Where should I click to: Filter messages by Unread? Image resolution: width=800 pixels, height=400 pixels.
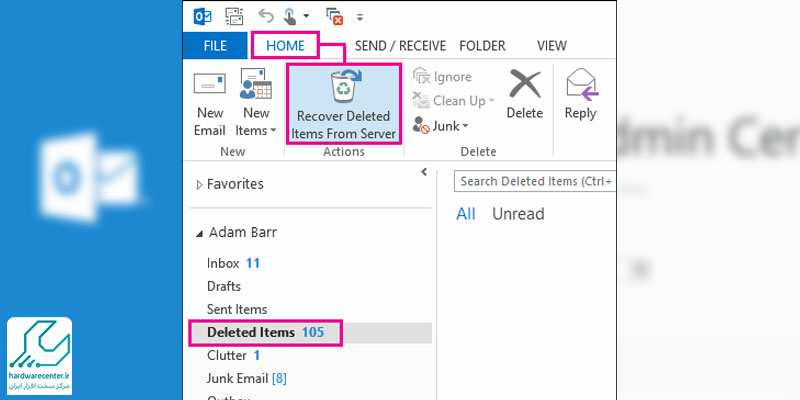point(518,214)
